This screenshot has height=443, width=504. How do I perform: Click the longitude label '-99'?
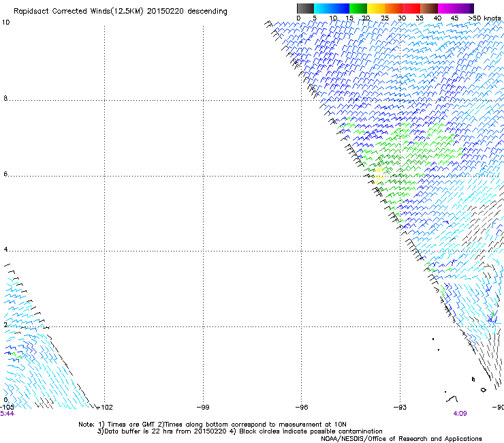click(203, 408)
